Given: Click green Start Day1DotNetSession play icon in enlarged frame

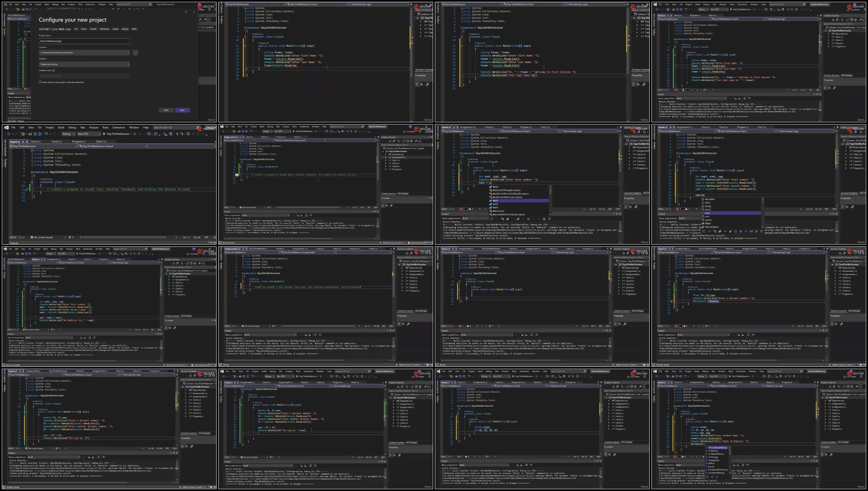Looking at the screenshot, I should click(104, 134).
